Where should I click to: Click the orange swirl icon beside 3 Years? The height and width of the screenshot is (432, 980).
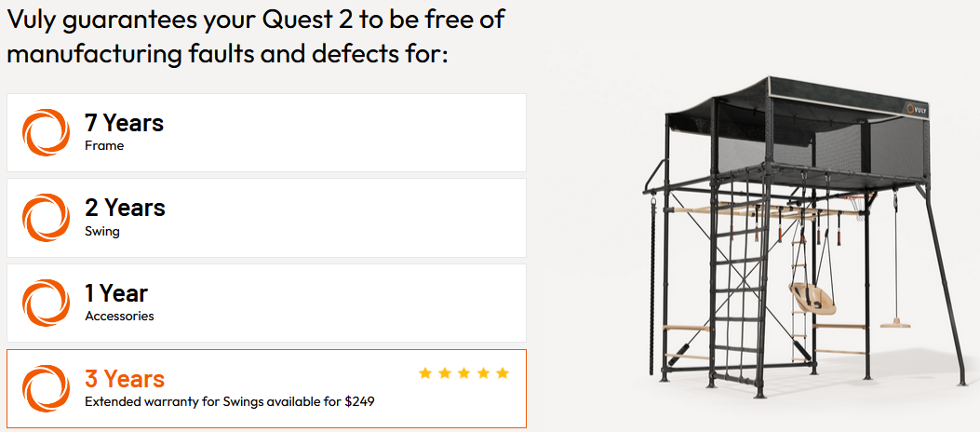46,389
